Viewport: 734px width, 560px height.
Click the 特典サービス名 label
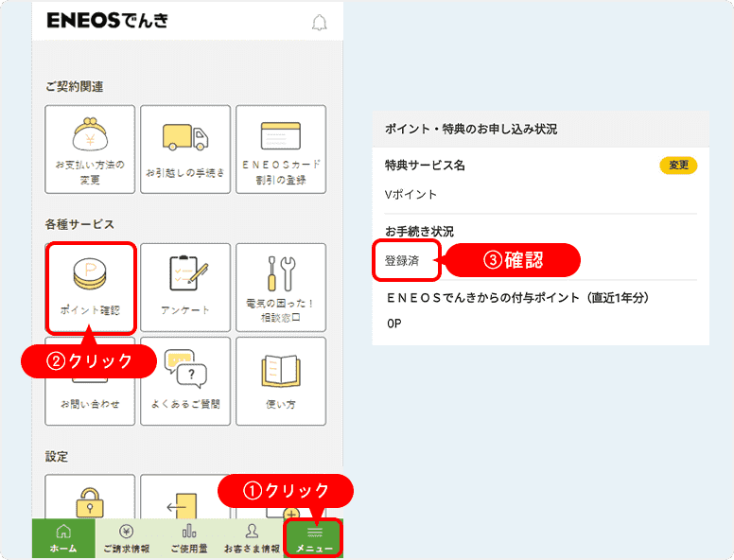[425, 166]
